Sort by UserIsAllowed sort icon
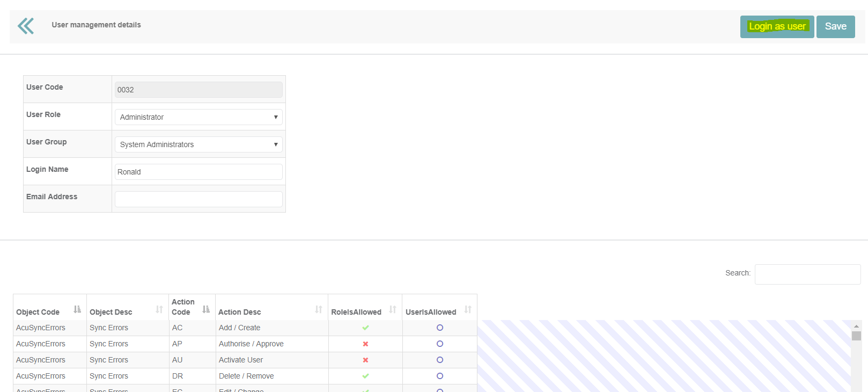Image resolution: width=868 pixels, height=392 pixels. [x=468, y=309]
